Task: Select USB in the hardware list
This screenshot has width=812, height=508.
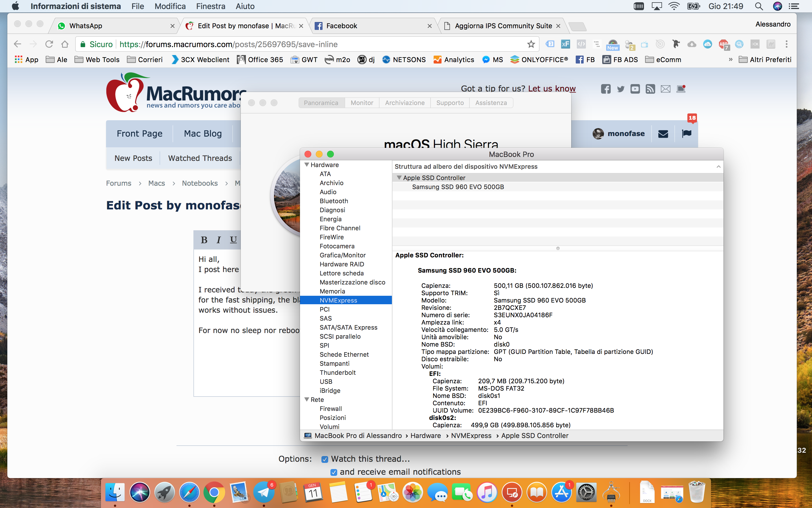Action: click(x=325, y=382)
